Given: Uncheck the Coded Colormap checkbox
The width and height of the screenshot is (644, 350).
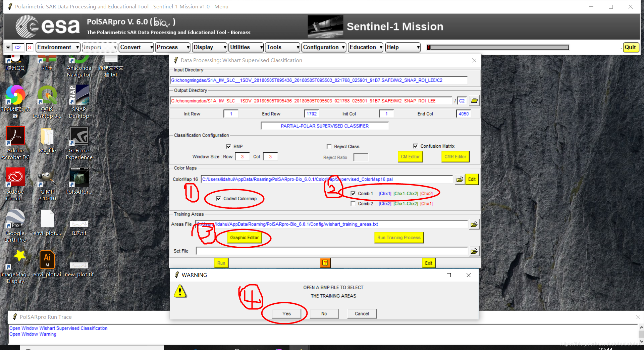Looking at the screenshot, I should click(218, 199).
